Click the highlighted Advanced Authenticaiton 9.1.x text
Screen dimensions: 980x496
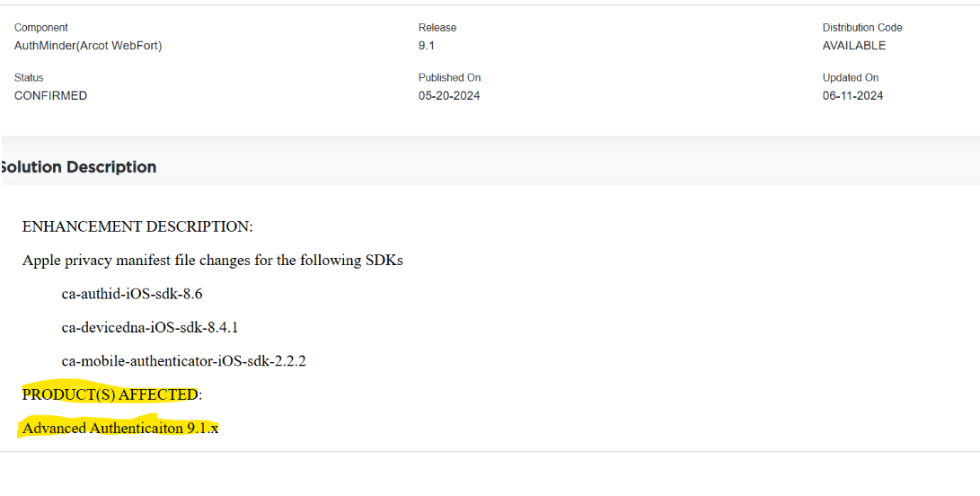pos(120,429)
